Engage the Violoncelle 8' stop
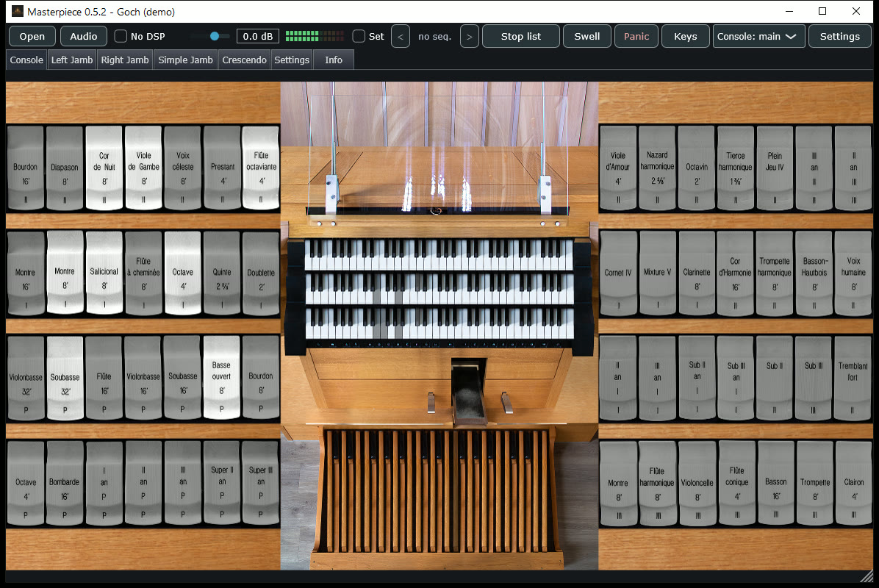The width and height of the screenshot is (879, 588). 697,484
